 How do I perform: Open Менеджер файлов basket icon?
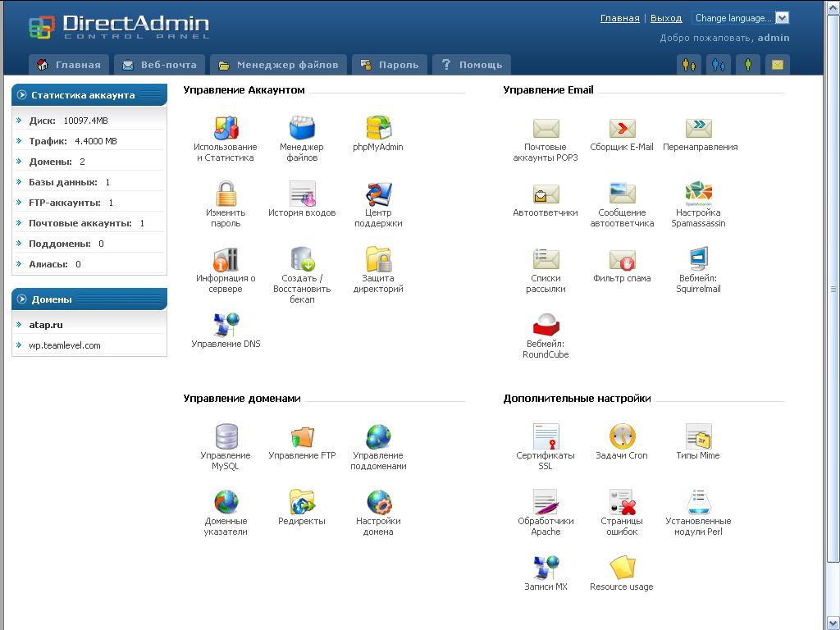(302, 128)
